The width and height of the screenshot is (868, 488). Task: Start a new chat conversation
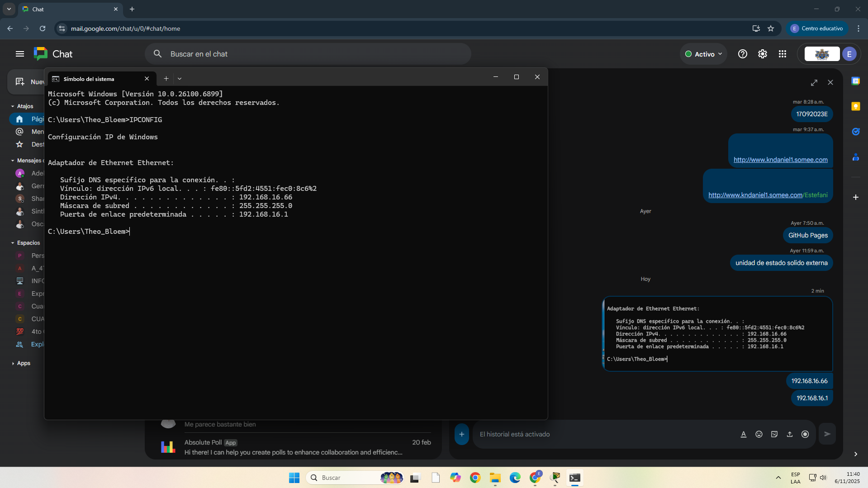click(x=19, y=81)
